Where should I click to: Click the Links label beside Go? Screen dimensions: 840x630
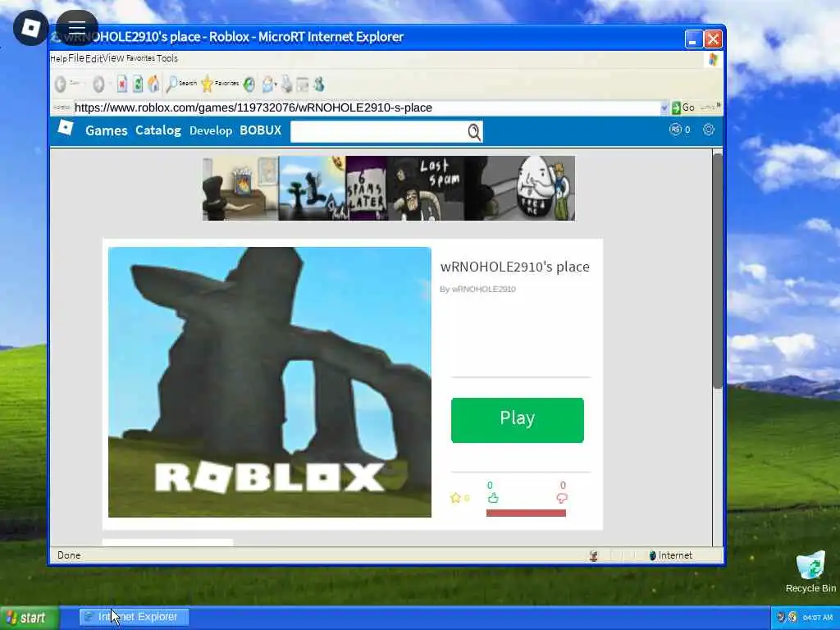click(707, 107)
